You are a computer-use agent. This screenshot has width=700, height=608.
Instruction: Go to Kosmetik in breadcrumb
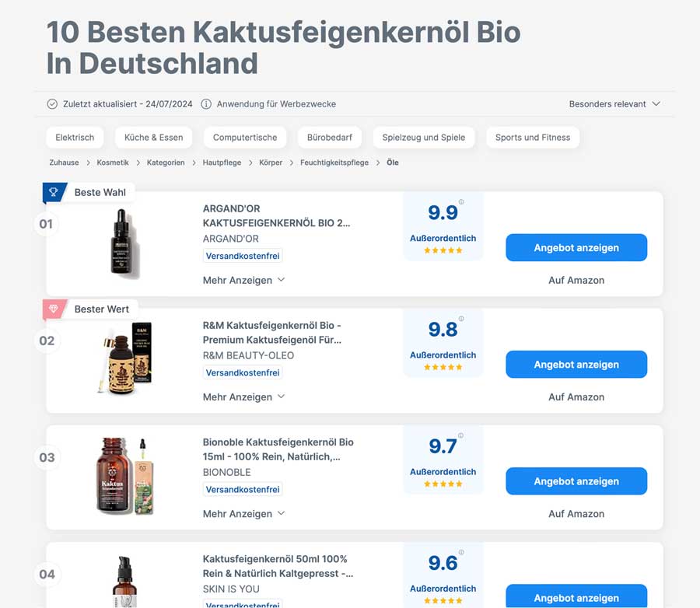click(113, 162)
